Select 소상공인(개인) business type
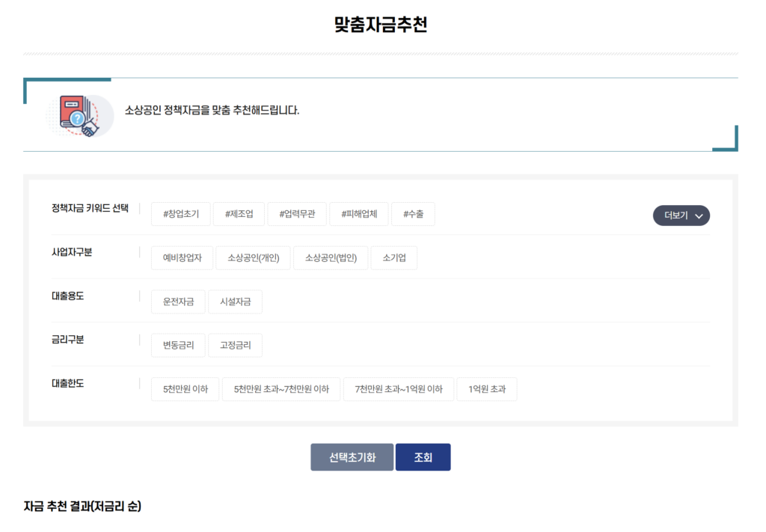This screenshot has width=766, height=532. coord(254,258)
